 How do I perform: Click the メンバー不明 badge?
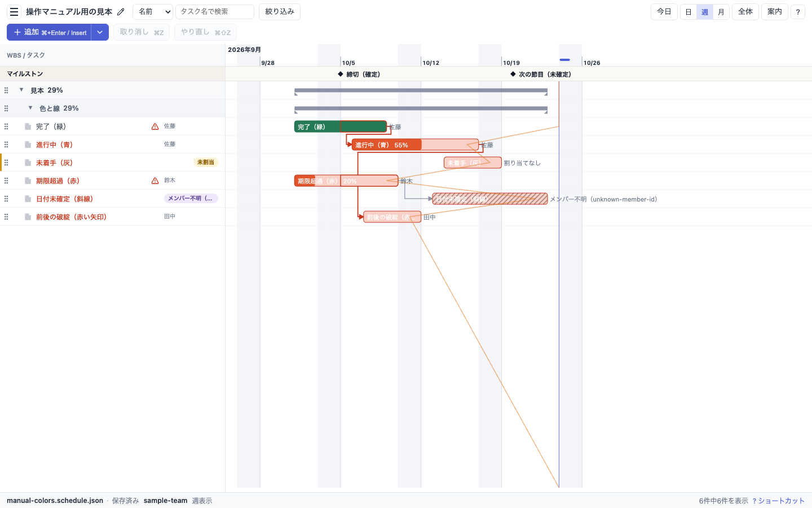coord(191,199)
